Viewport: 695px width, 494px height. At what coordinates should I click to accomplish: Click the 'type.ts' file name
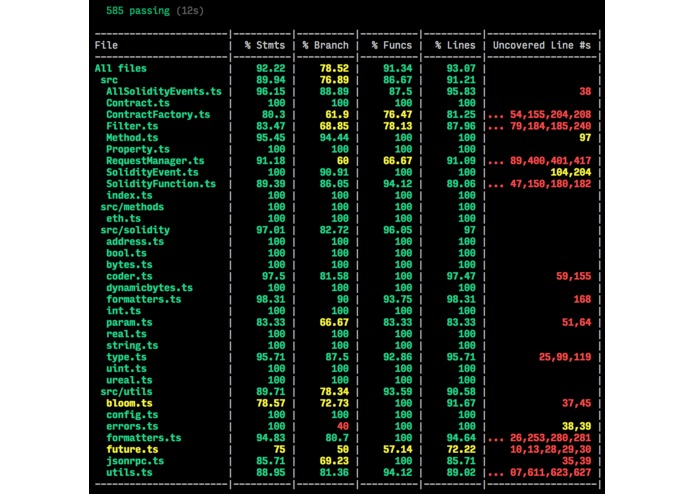[126, 357]
